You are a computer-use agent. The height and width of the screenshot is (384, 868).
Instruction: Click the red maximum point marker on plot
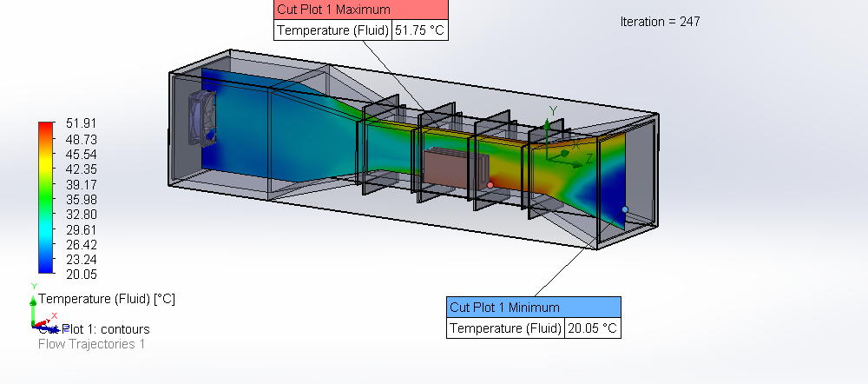tap(490, 184)
